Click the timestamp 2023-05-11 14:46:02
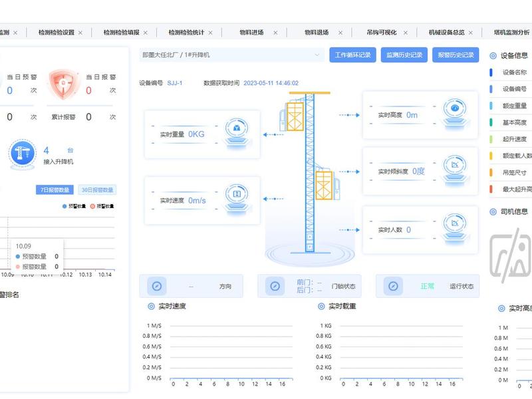Screen dimensions: 532x399 pos(271,83)
